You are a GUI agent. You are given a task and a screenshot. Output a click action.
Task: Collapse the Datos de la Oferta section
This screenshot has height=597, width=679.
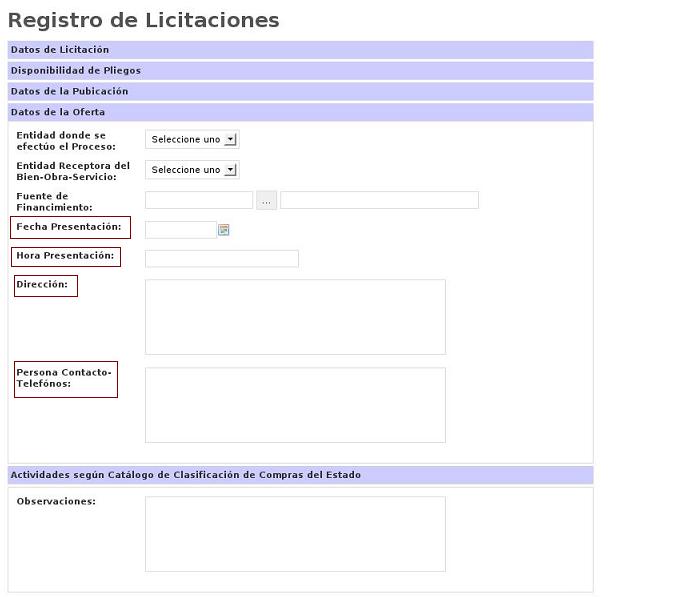[58, 113]
